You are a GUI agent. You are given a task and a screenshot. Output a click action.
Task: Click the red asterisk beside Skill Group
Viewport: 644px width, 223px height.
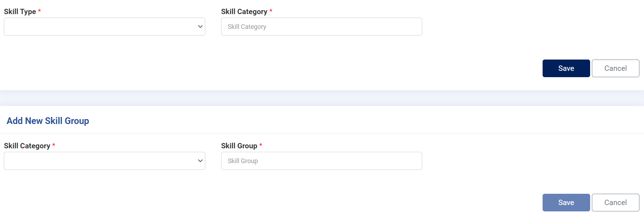point(261,145)
